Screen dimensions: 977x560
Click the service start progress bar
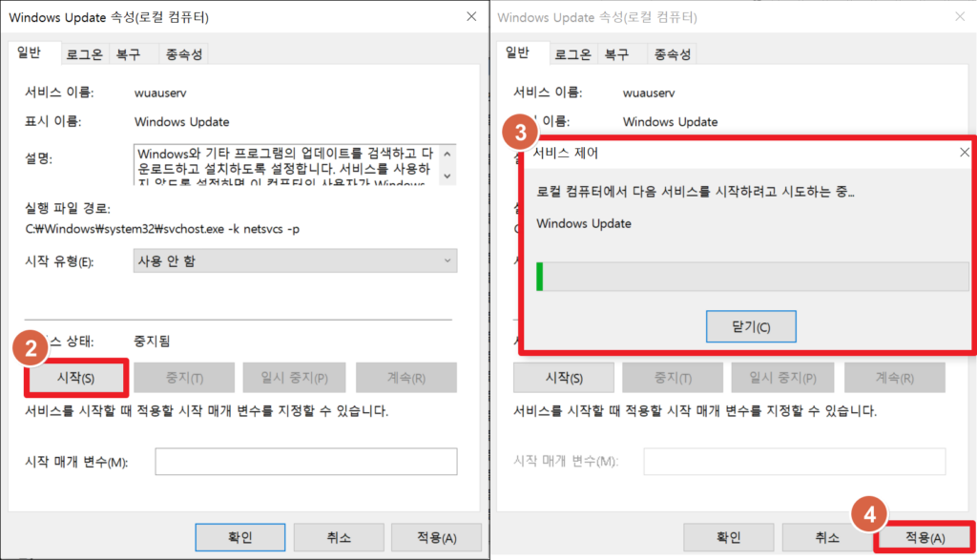pyautogui.click(x=752, y=277)
